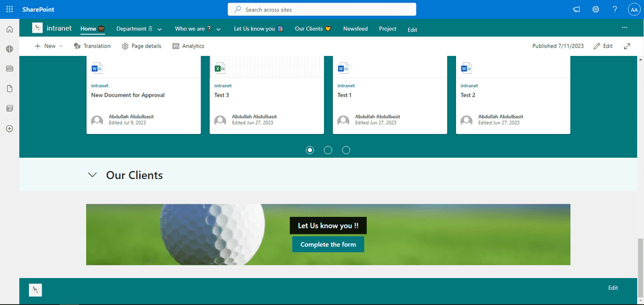Open the Test 3 document title
Image resolution: width=644 pixels, height=305 pixels.
[x=222, y=95]
